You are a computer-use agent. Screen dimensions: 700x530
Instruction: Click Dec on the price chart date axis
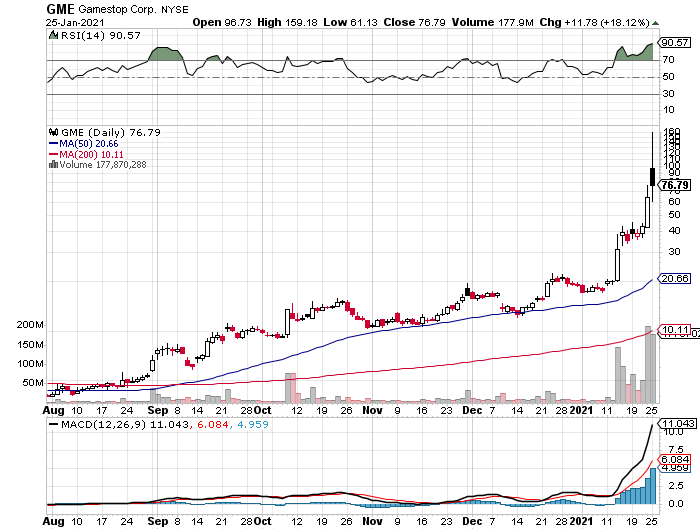click(472, 410)
